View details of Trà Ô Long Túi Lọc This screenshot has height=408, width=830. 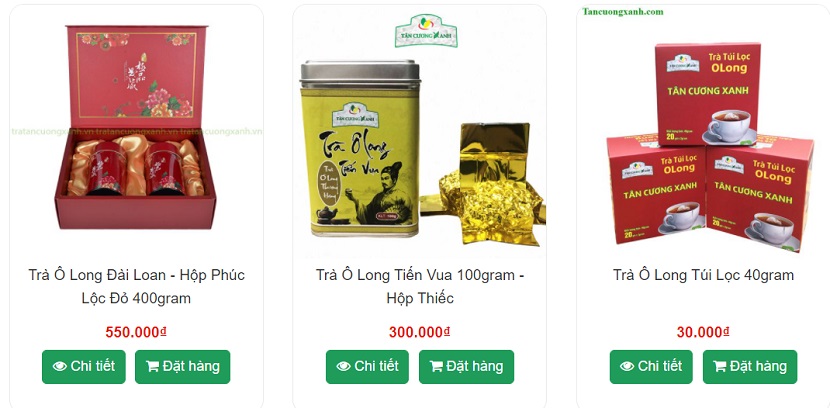tap(651, 367)
